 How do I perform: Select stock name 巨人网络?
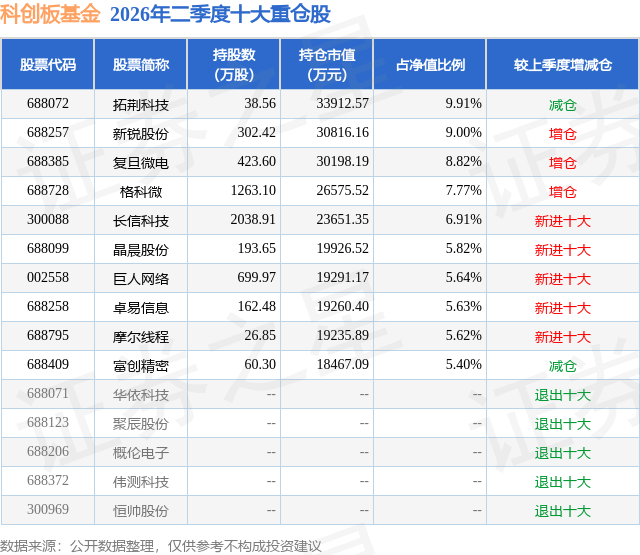(x=141, y=279)
